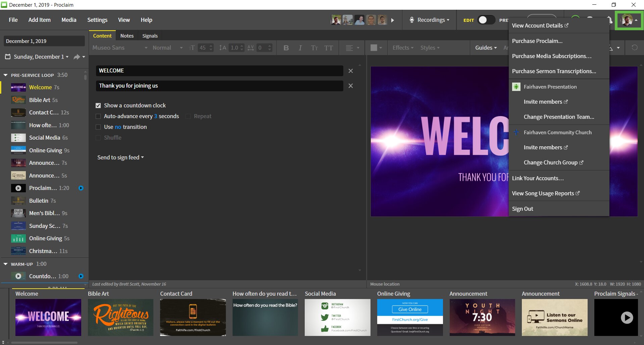Click the Welcome item icon in list
This screenshot has height=345, width=644.
pyautogui.click(x=18, y=87)
